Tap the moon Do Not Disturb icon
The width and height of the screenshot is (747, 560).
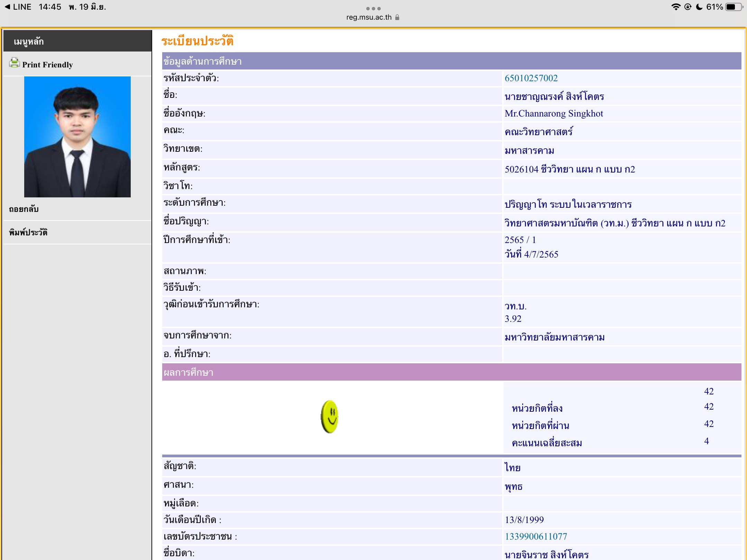tap(699, 7)
